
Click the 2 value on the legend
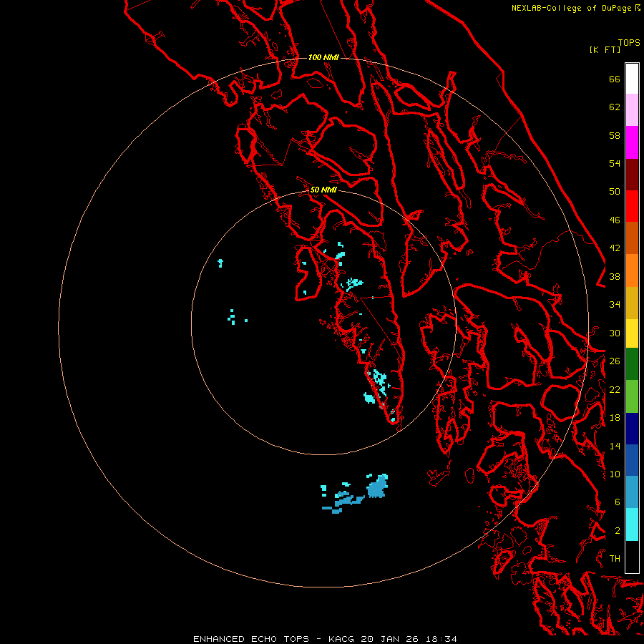point(617,531)
